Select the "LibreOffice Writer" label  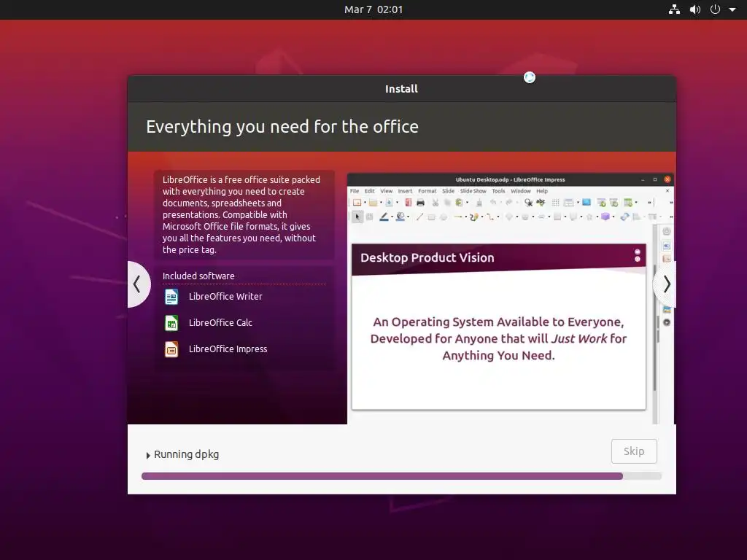tap(225, 296)
